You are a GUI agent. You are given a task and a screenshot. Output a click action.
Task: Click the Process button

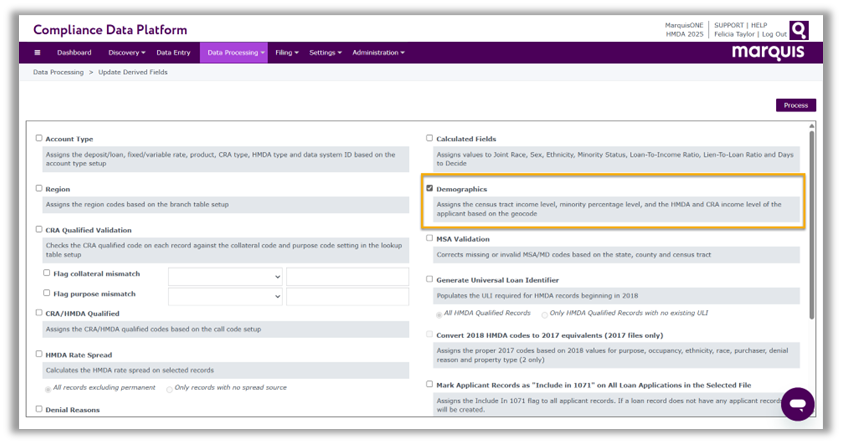tap(795, 105)
